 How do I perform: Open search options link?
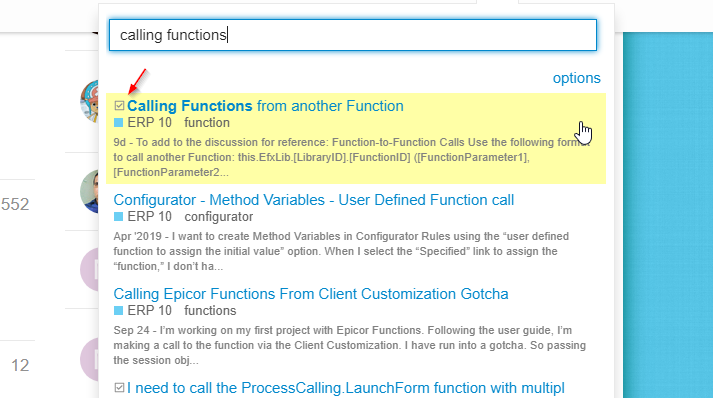(x=577, y=78)
